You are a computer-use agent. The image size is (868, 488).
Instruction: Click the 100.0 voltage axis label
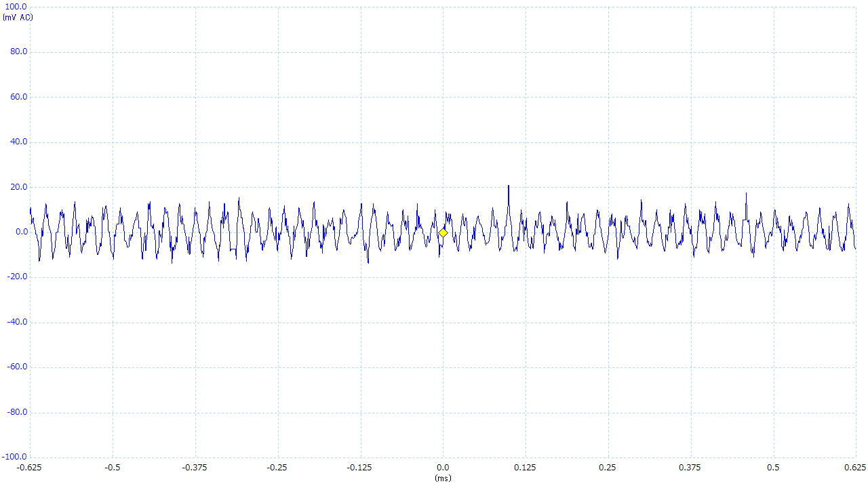(x=15, y=7)
